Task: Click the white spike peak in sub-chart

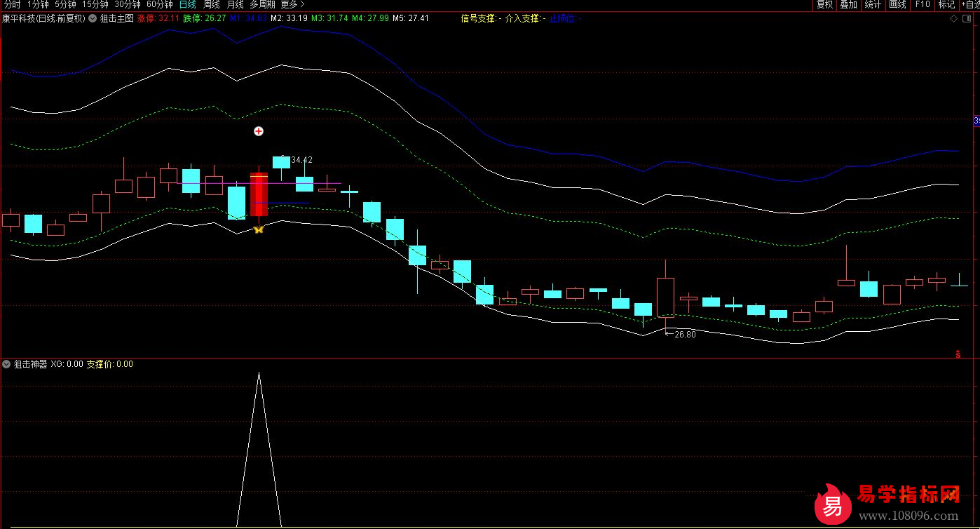Action: (x=259, y=374)
